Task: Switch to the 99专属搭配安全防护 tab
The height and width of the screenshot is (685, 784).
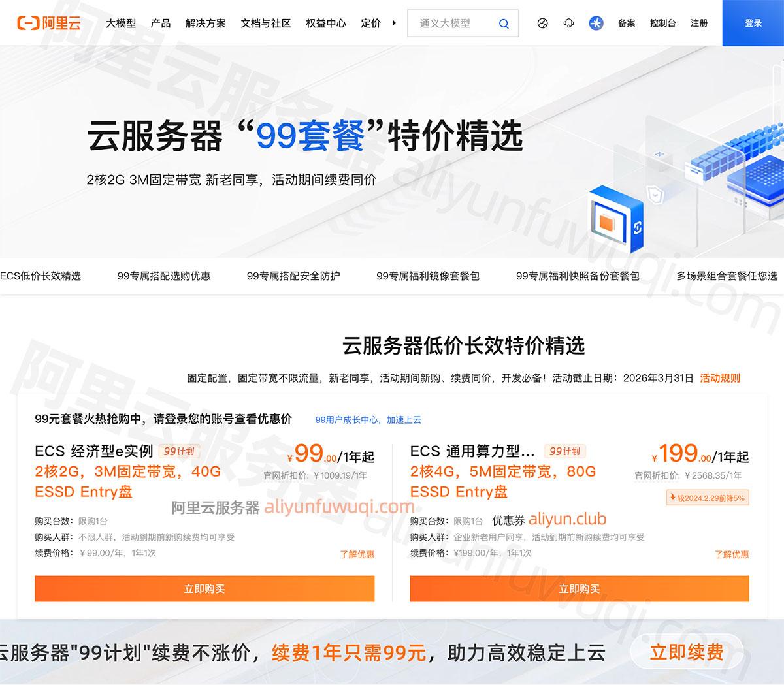Action: pos(293,276)
